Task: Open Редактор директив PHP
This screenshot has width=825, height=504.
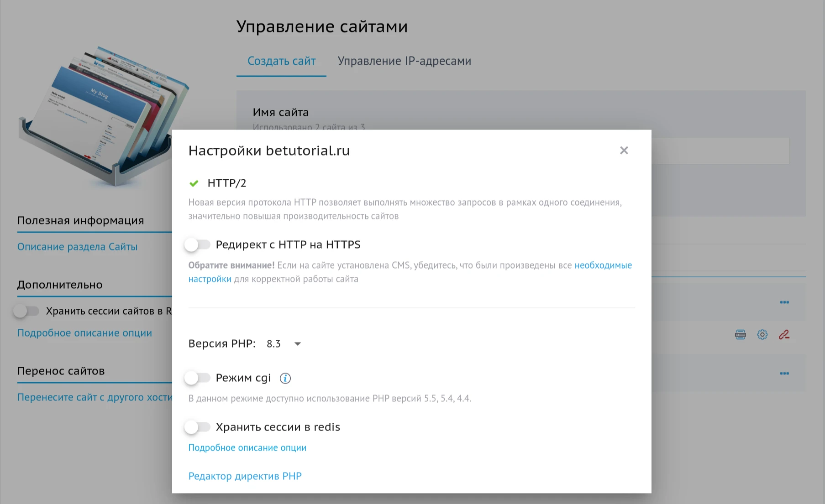Action: [245, 476]
